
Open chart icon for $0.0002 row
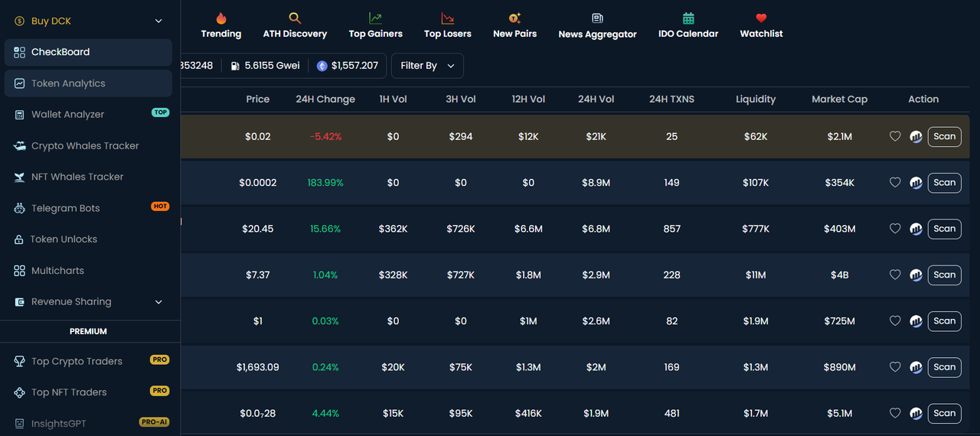tap(916, 183)
